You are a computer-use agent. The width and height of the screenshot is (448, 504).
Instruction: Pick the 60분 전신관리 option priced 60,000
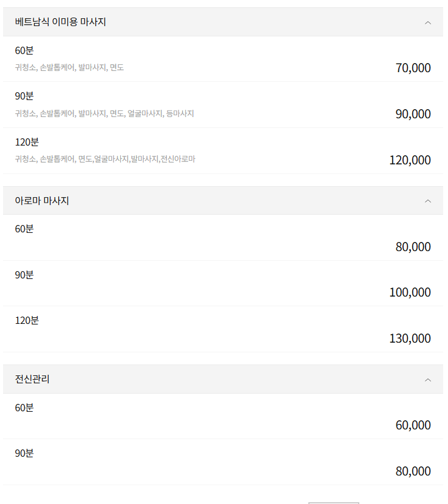coord(224,416)
